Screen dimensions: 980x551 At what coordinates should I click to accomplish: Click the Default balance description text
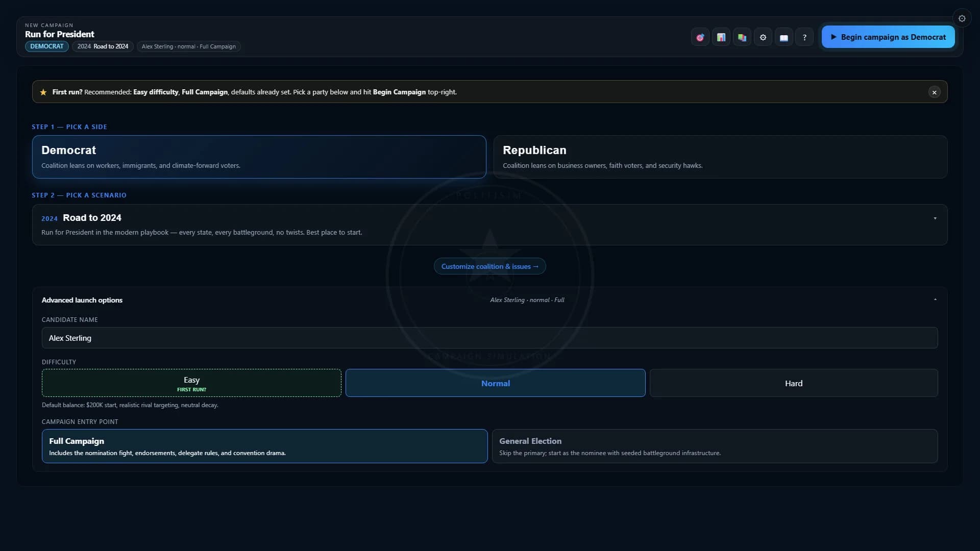[x=130, y=405]
